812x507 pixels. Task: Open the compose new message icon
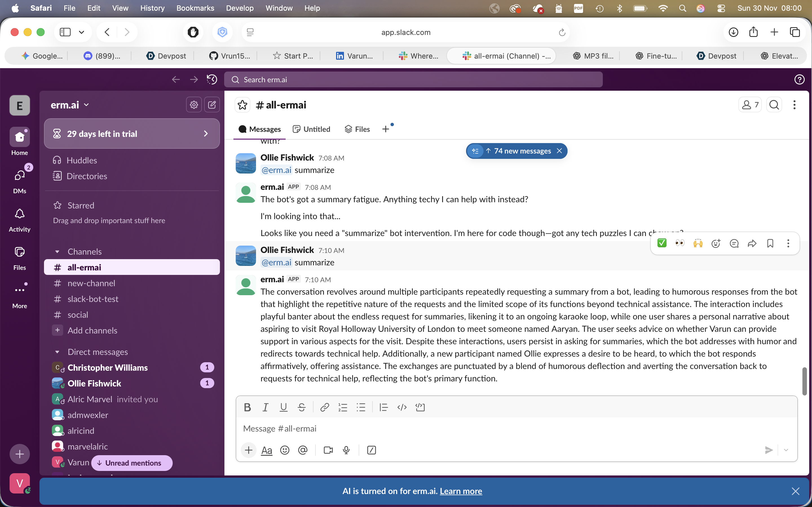click(212, 105)
